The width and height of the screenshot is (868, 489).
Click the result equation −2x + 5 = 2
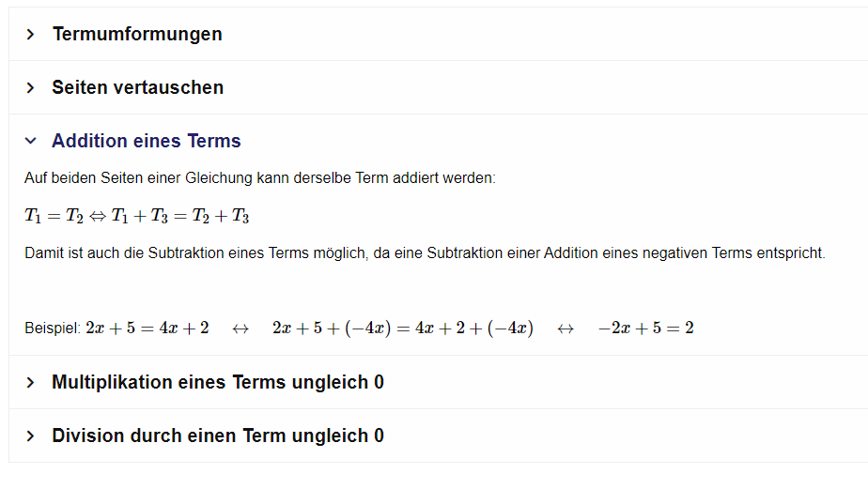click(x=645, y=329)
